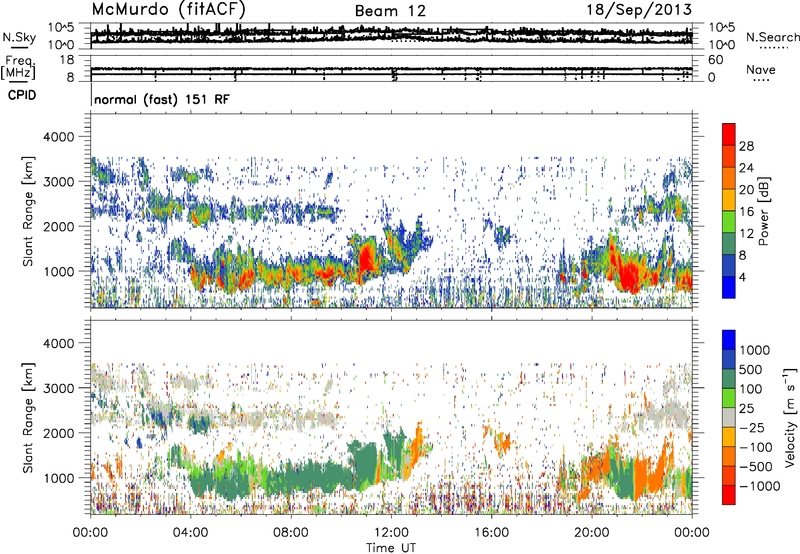Click '4000' on the velocity panel axis
Screen dimensions: 800x554
58,343
